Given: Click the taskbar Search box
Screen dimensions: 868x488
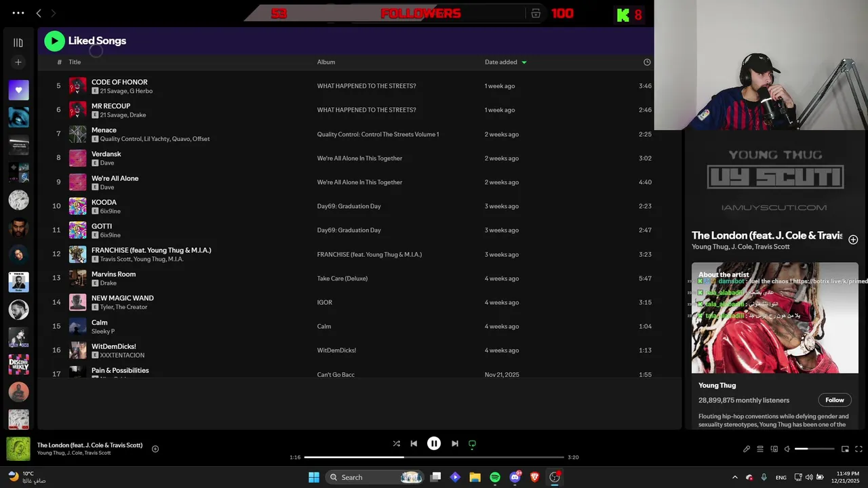Looking at the screenshot, I should tap(375, 477).
